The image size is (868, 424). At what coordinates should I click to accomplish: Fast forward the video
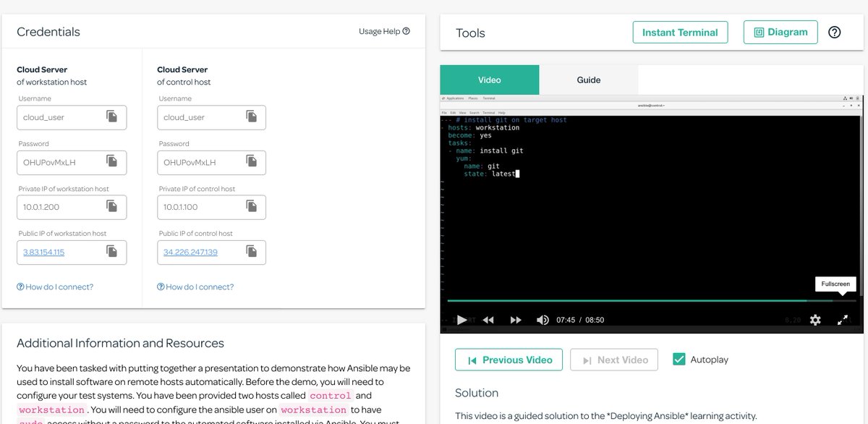click(x=516, y=320)
